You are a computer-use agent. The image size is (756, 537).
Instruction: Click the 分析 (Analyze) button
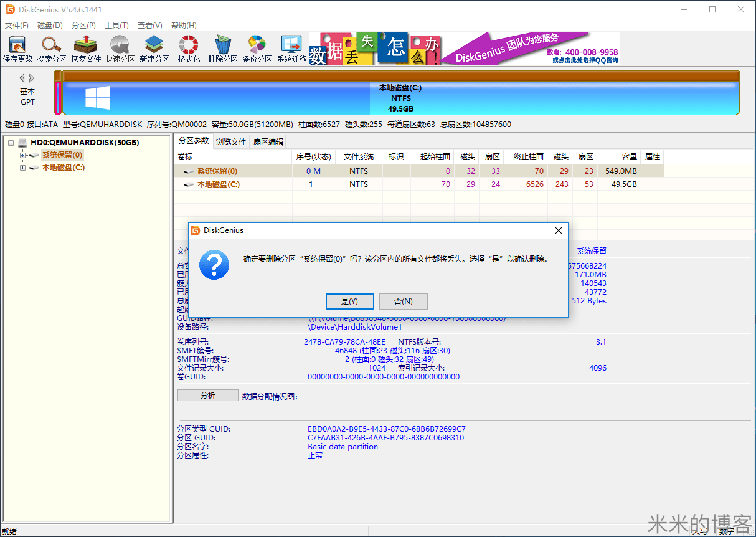(207, 394)
